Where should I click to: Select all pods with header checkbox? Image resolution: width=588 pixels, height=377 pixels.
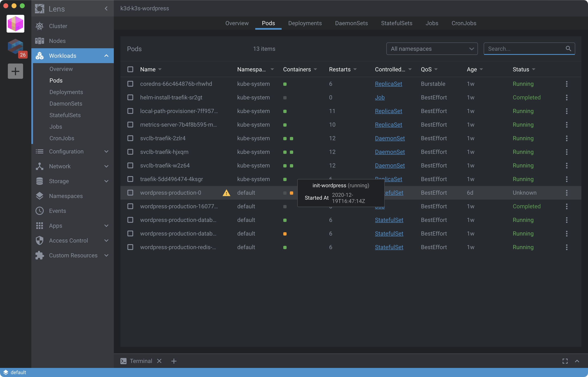130,69
